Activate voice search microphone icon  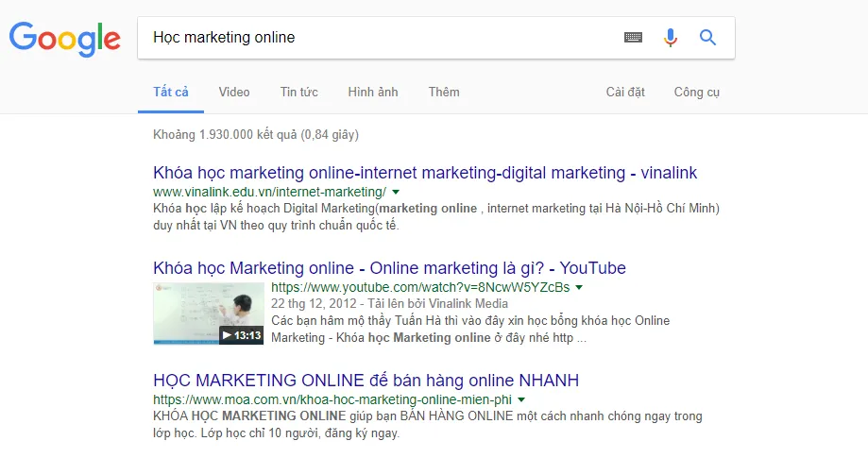[x=671, y=38]
